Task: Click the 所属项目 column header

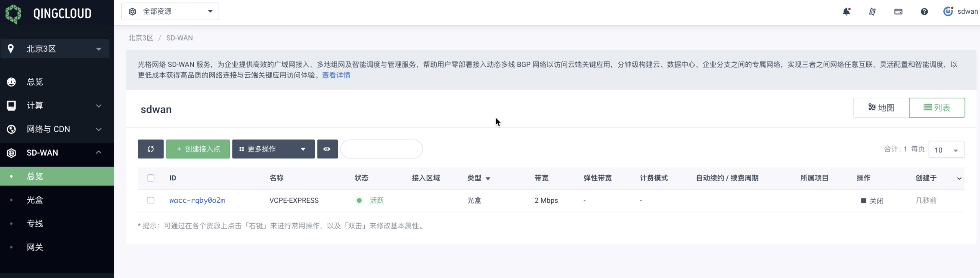Action: click(814, 178)
